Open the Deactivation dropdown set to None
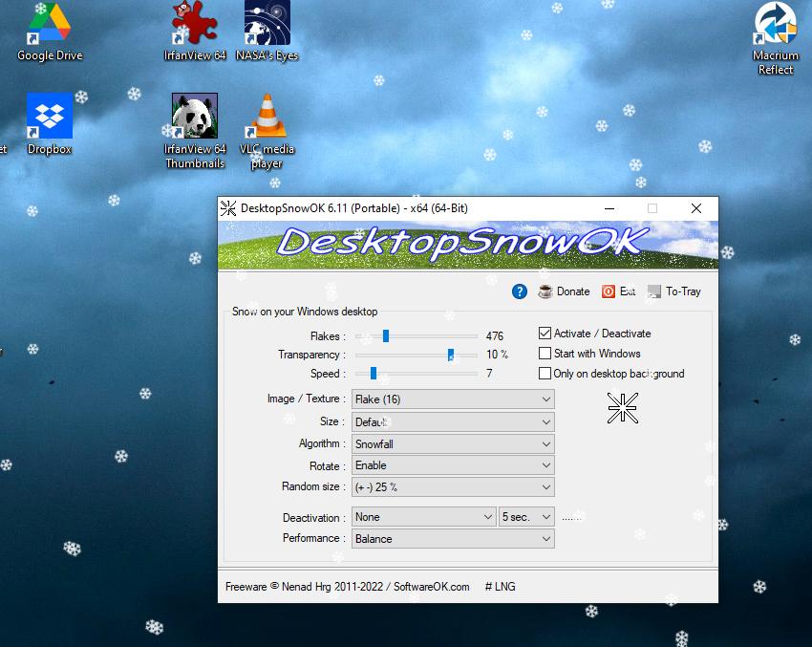 [423, 517]
